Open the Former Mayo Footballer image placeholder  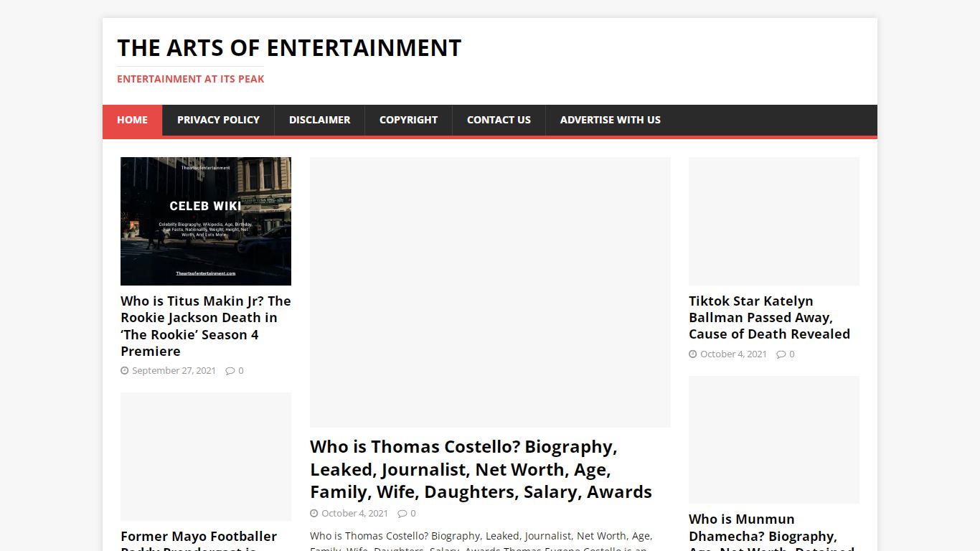[206, 456]
